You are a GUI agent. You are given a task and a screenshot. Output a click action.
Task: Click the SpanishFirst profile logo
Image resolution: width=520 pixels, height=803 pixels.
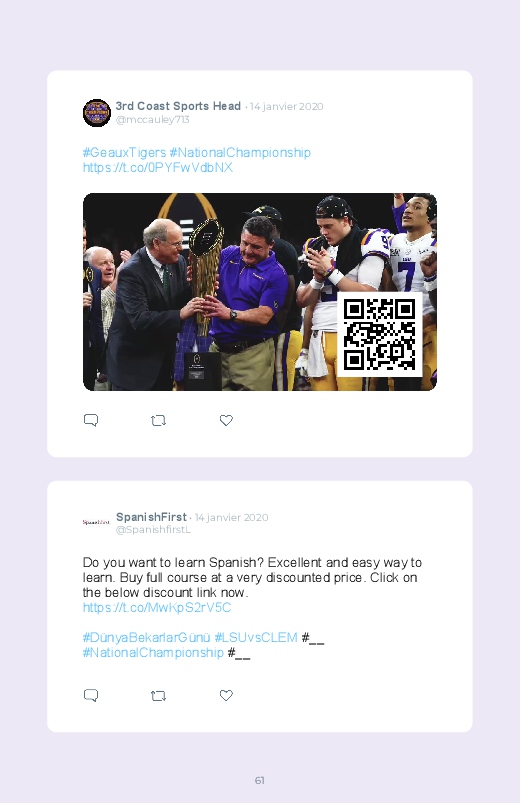96,522
